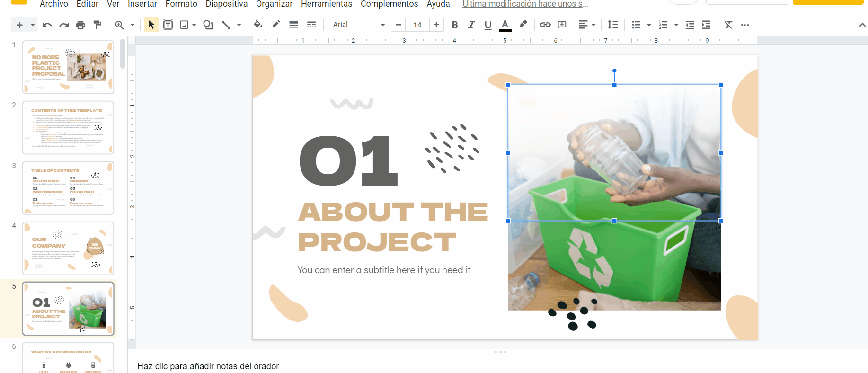Screen dimensions: 868x373
Task: Open the Editar menu
Action: coord(88,4)
